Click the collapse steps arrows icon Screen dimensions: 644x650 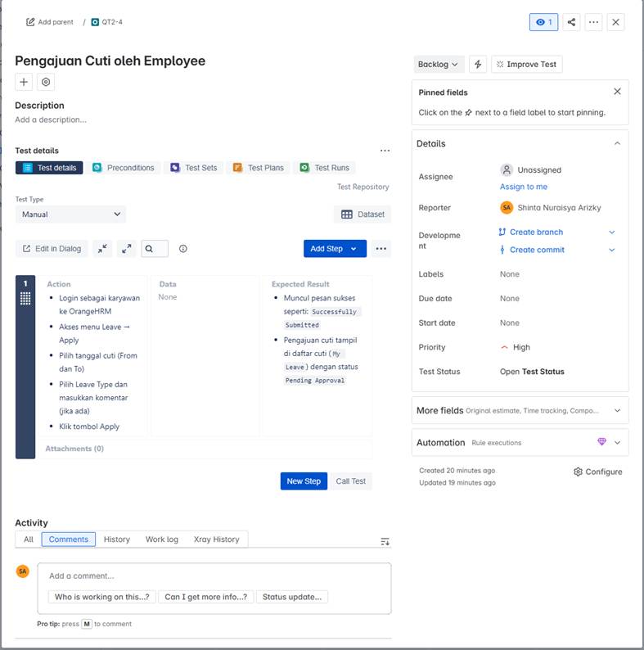coord(102,249)
